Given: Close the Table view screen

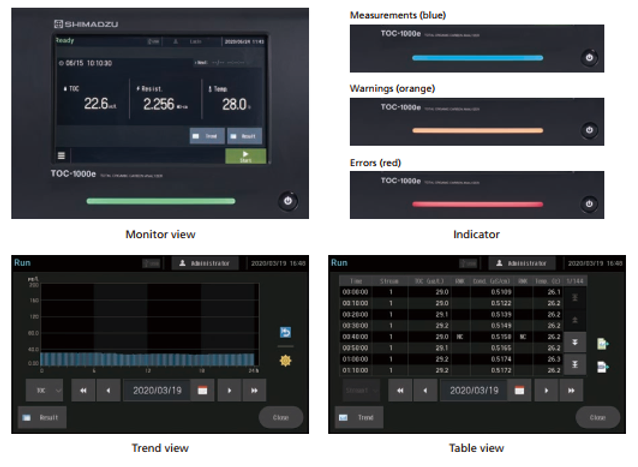Looking at the screenshot, I should pos(598,417).
